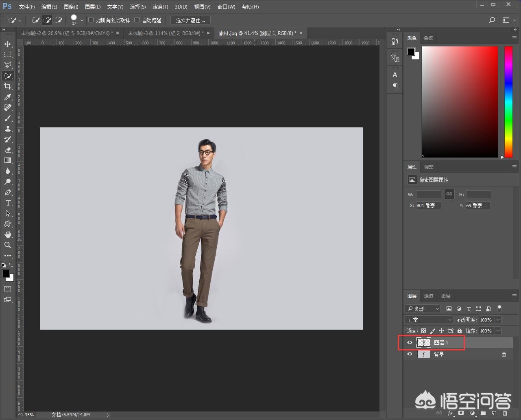Select the Eraser tool

[8, 150]
